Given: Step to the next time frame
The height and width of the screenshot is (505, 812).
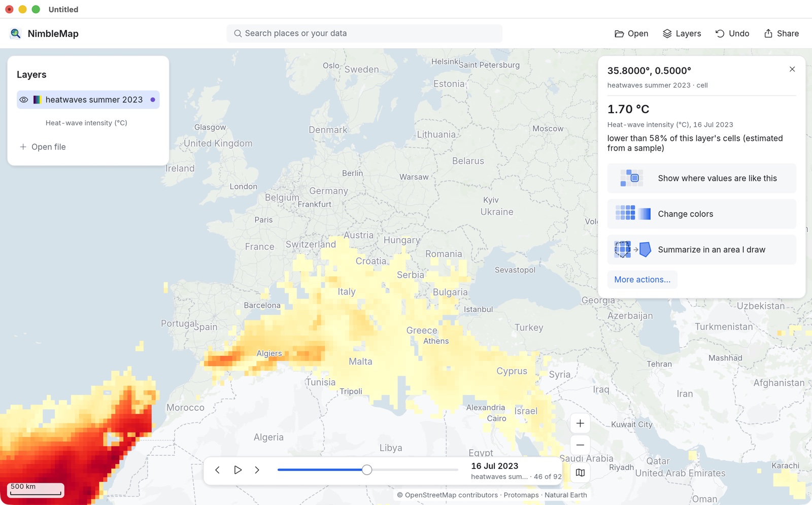Looking at the screenshot, I should point(257,470).
